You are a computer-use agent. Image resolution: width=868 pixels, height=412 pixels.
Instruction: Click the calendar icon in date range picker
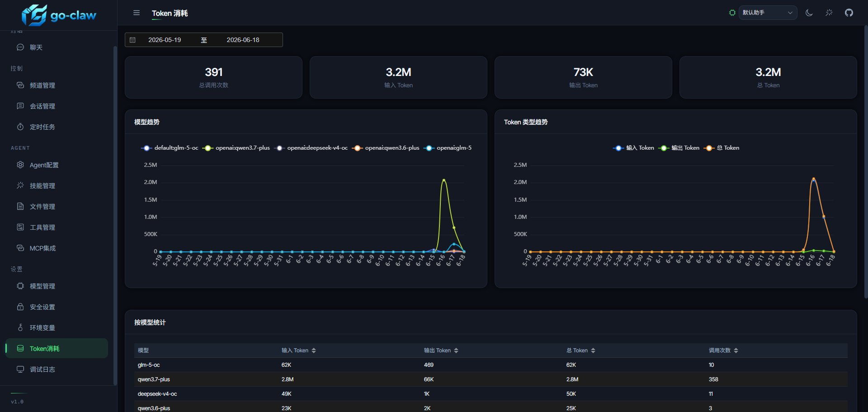[132, 40]
